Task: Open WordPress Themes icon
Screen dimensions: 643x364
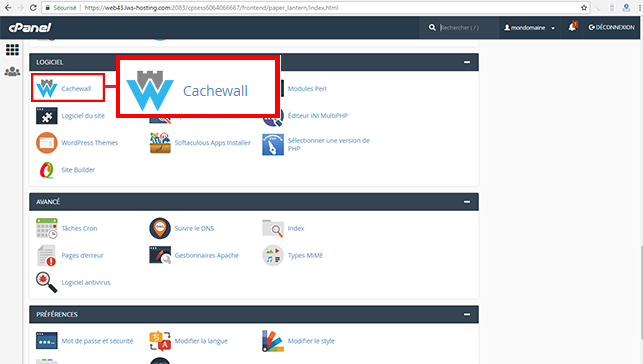Action: [47, 143]
